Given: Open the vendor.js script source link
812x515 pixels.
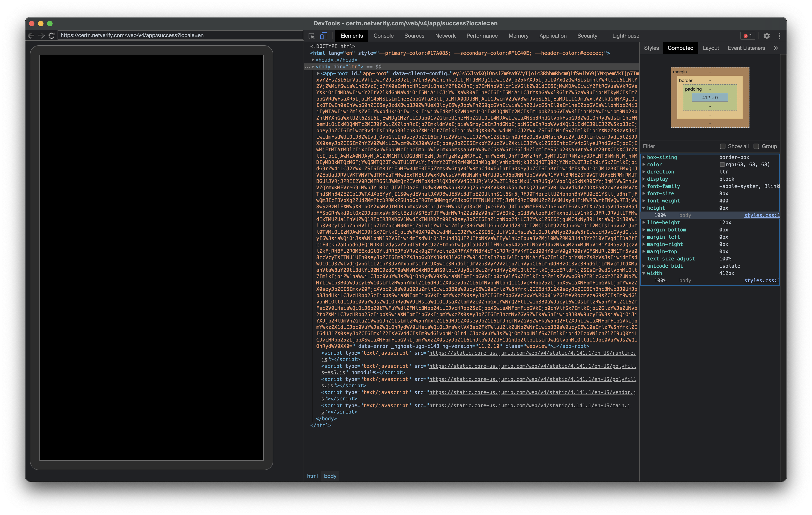Looking at the screenshot, I should click(x=533, y=392).
